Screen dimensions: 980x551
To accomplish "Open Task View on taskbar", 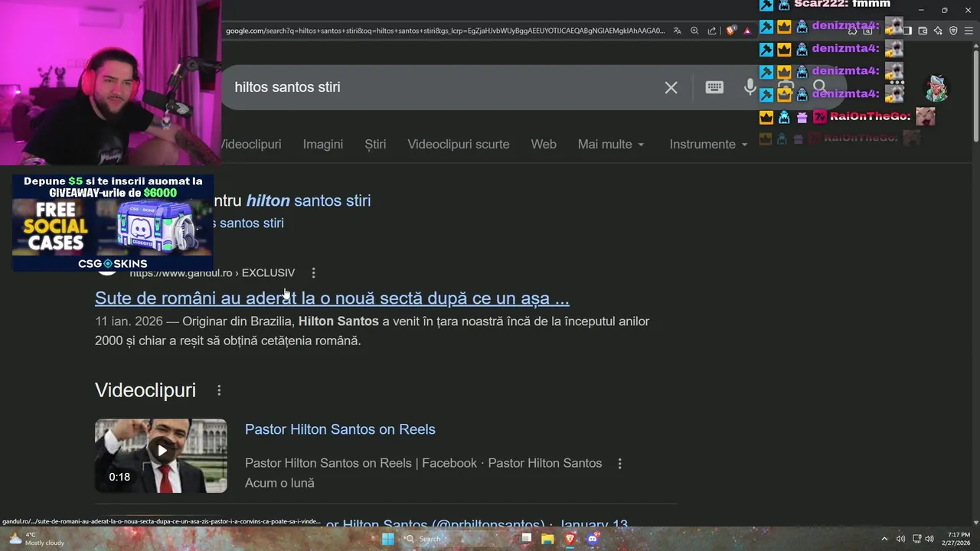I will (x=526, y=539).
